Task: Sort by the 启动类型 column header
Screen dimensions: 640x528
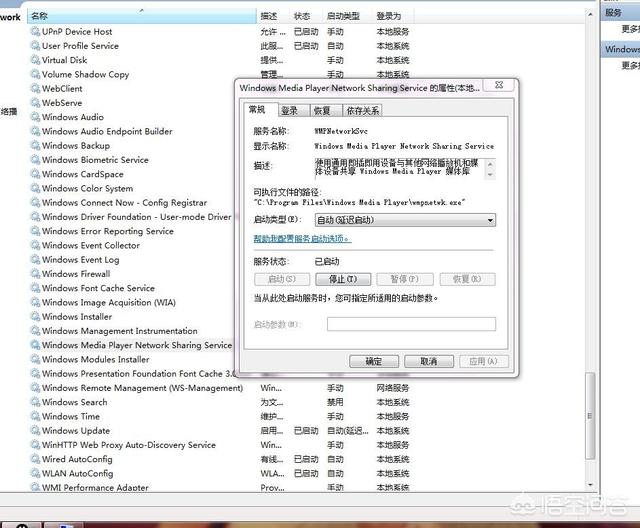Action: (343, 16)
